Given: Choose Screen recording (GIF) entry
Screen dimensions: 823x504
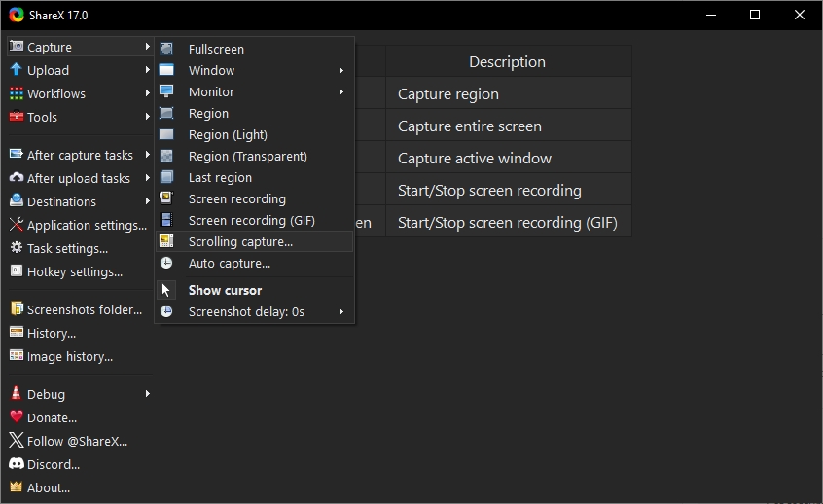Looking at the screenshot, I should coord(255,221).
